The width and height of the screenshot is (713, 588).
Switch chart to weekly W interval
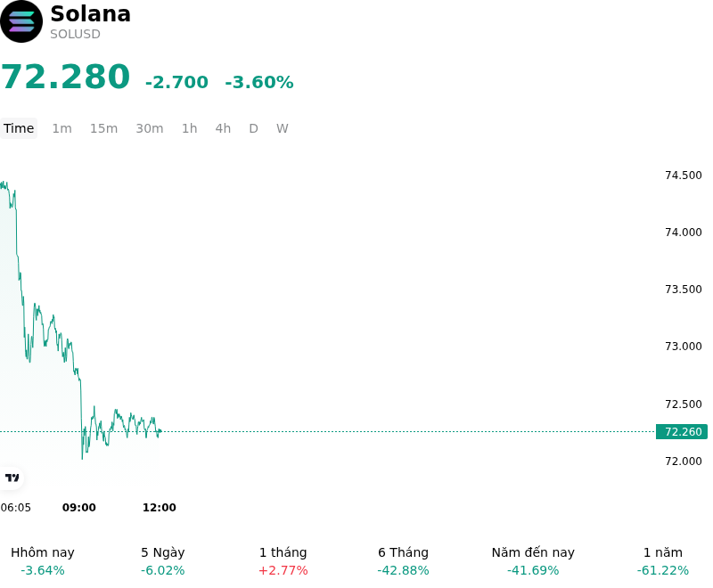[283, 128]
